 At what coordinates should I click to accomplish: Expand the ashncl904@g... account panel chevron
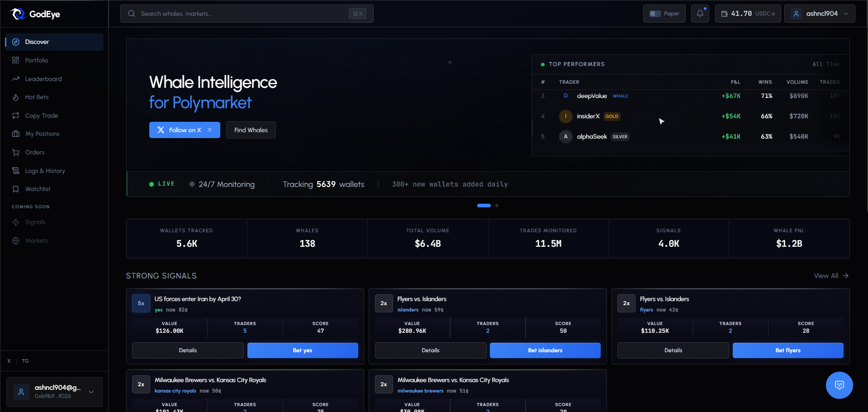coord(91,392)
